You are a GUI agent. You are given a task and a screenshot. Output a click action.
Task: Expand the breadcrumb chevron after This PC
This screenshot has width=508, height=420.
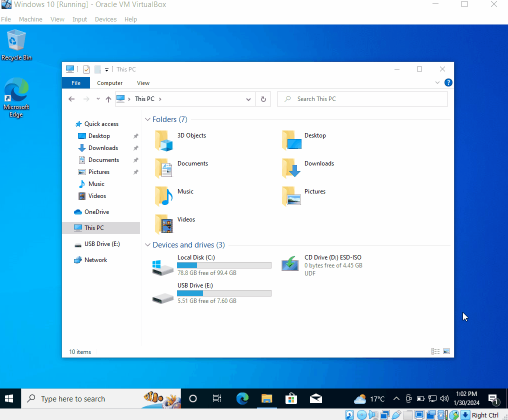(x=160, y=99)
